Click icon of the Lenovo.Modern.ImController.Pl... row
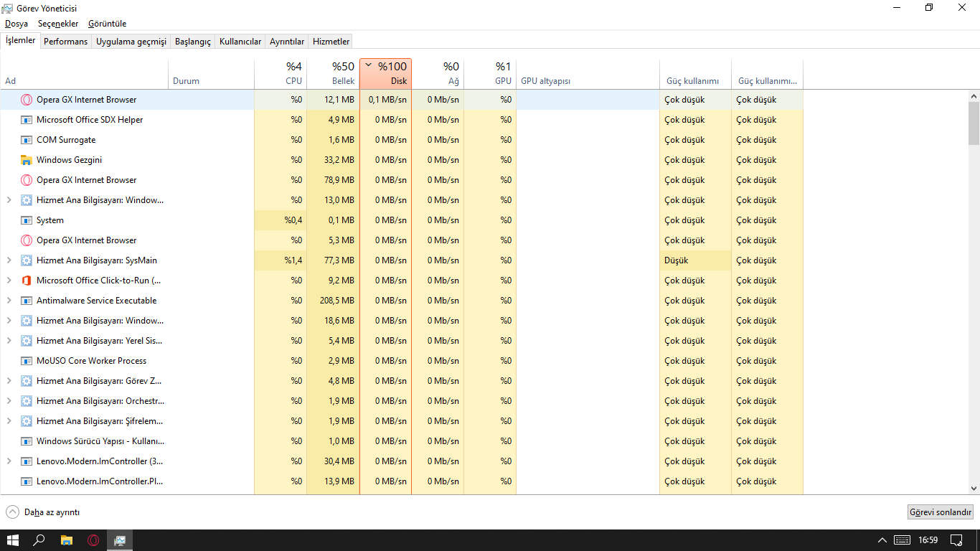Viewport: 980px width, 551px height. pos(27,481)
